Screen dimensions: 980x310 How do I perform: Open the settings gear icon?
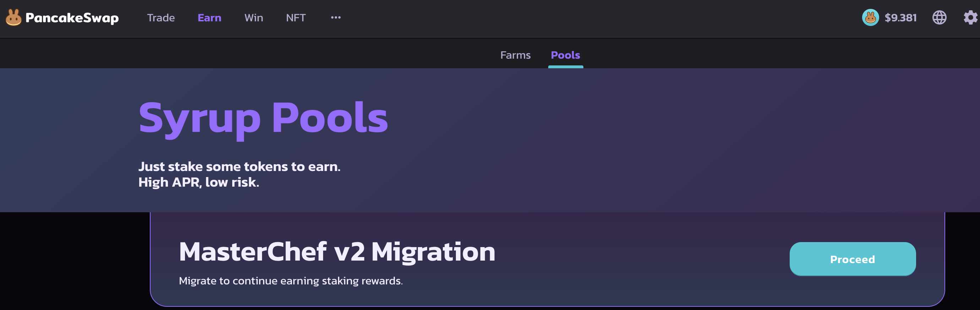click(x=970, y=17)
